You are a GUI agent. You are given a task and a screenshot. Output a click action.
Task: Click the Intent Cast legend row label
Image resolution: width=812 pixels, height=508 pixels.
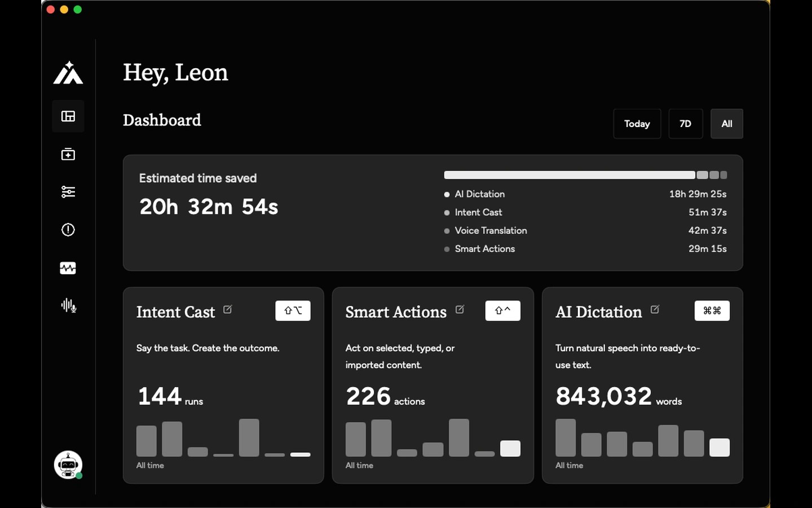(478, 212)
